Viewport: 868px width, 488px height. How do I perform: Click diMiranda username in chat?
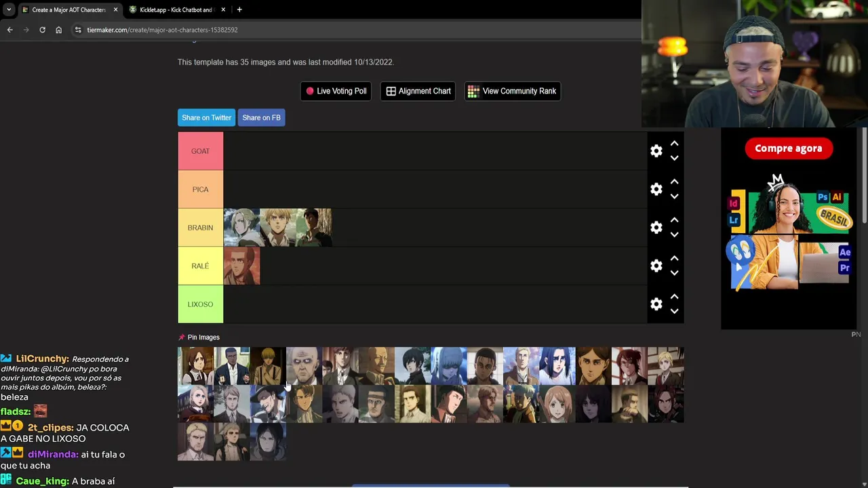[53, 454]
